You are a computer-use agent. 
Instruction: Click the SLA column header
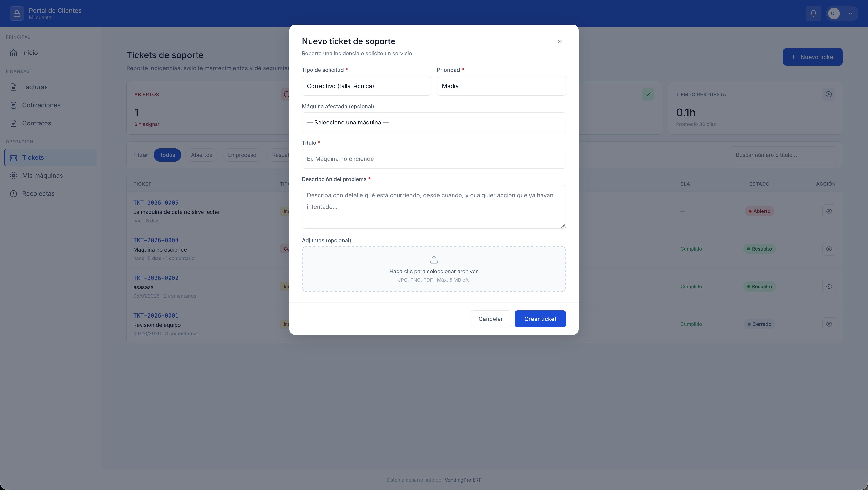coord(685,184)
